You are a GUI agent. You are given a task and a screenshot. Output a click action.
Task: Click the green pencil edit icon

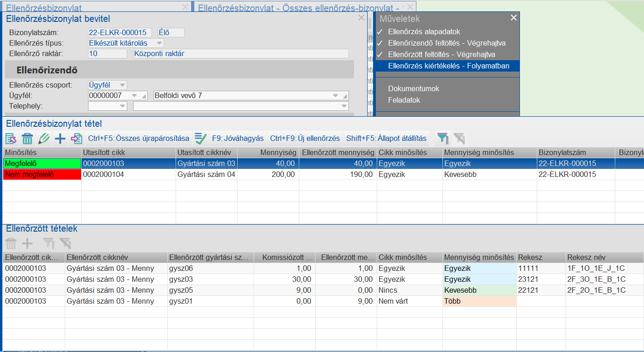point(44,139)
